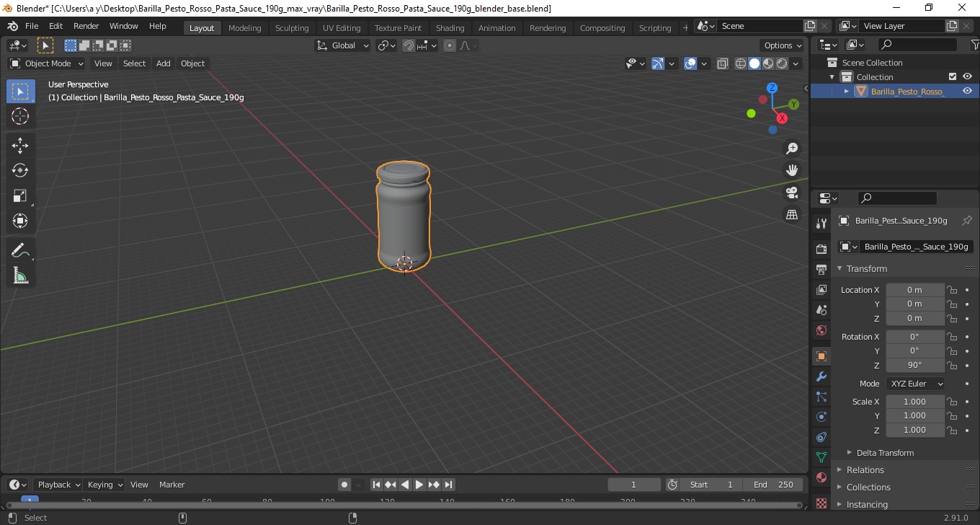Activate the Rotate tool

20,170
